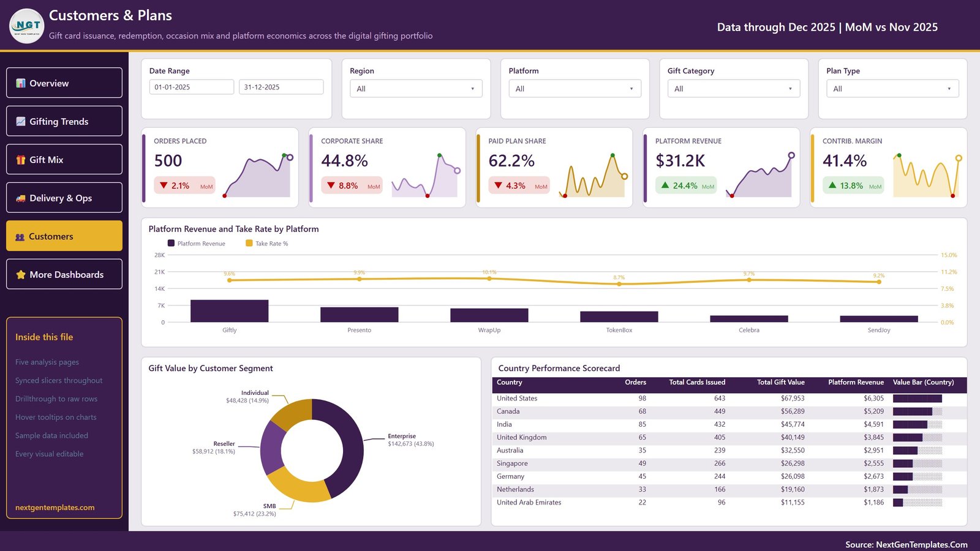The width and height of the screenshot is (980, 551).
Task: Click the Corporate Share sparkline chart
Action: coord(426,176)
